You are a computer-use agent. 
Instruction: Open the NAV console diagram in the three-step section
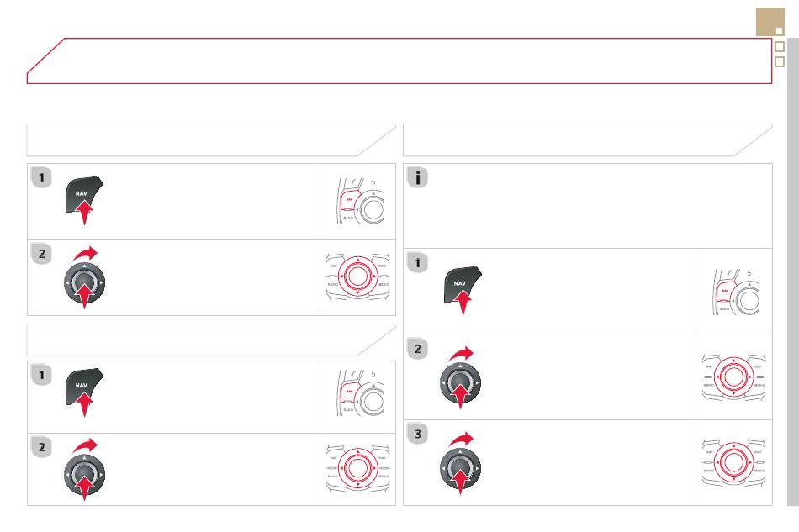[x=736, y=292]
